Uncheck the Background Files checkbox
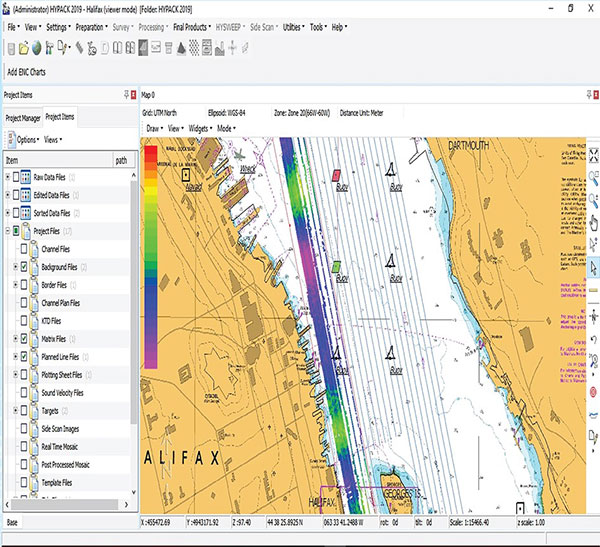The width and height of the screenshot is (600, 547). tap(24, 267)
